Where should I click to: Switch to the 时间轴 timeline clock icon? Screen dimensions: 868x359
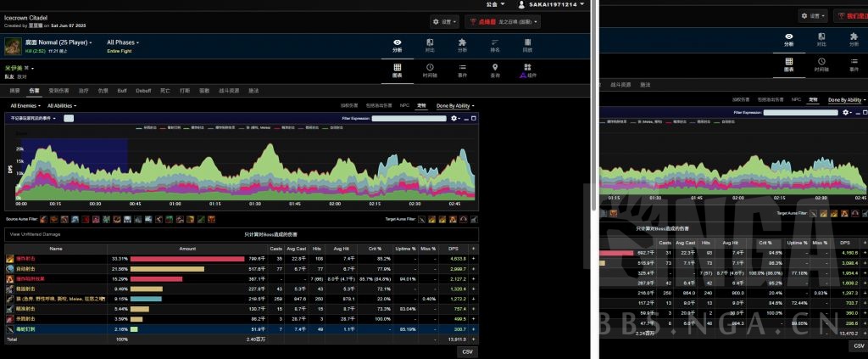point(430,70)
